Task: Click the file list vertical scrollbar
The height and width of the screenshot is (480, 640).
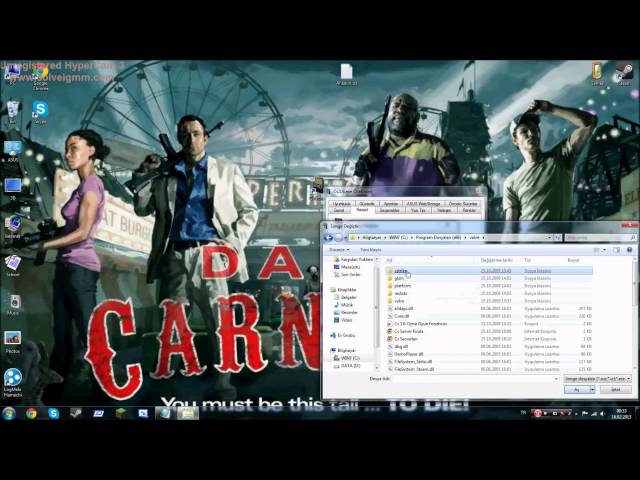Action: 635,314
